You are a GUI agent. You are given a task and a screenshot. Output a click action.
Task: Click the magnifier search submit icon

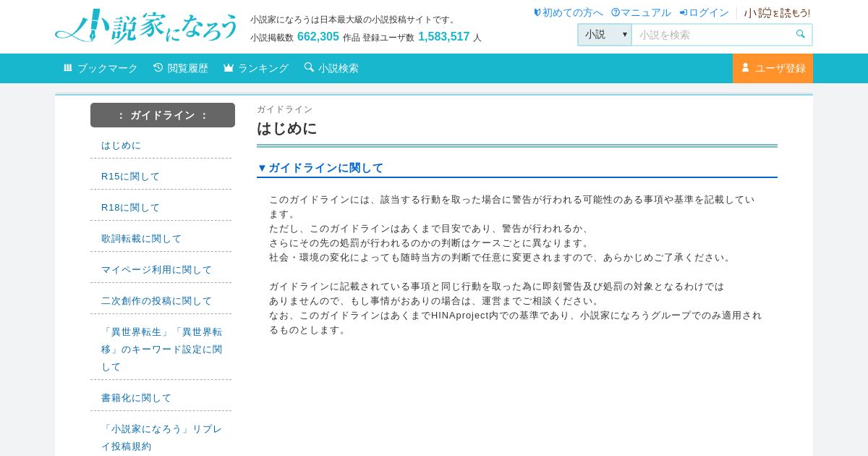click(801, 34)
